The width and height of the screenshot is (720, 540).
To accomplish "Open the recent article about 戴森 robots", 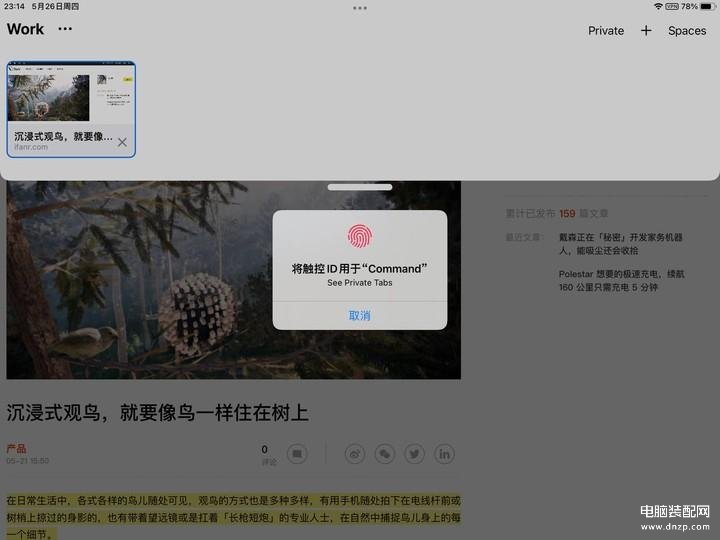I will 620,244.
